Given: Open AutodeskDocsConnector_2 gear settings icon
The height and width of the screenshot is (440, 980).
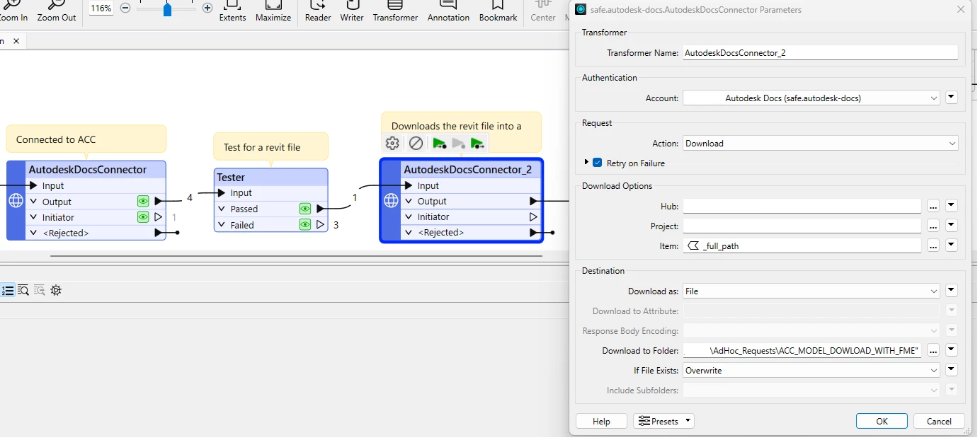Looking at the screenshot, I should [x=392, y=144].
